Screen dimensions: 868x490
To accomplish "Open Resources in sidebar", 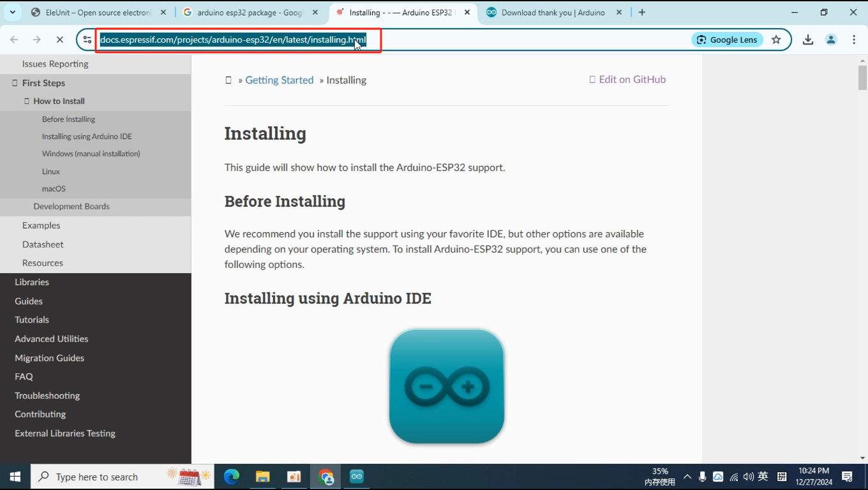I will pyautogui.click(x=42, y=263).
